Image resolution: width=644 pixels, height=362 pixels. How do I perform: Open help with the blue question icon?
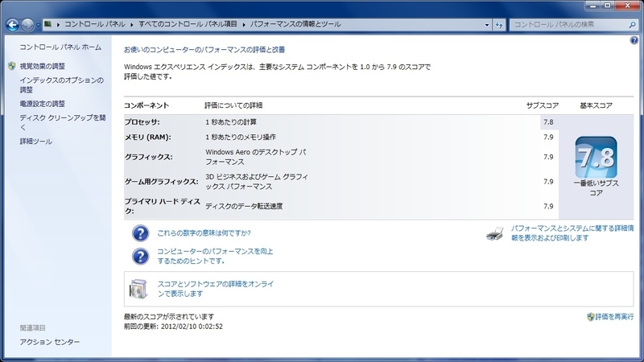tap(634, 40)
